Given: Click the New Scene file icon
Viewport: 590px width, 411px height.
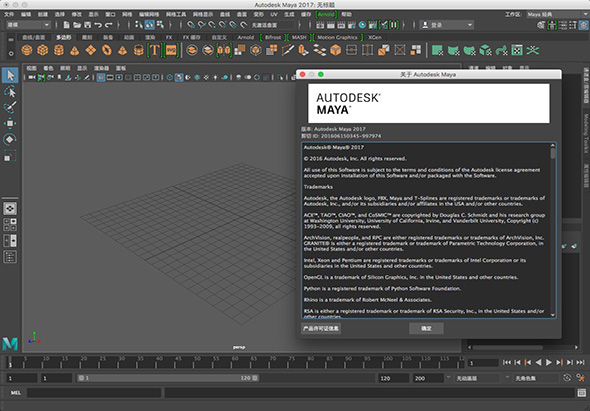Looking at the screenshot, I should (x=66, y=25).
